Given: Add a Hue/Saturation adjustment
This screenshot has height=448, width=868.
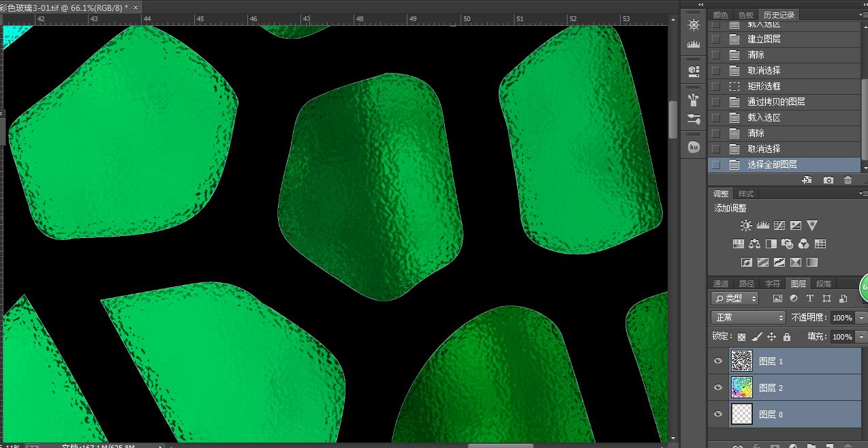Looking at the screenshot, I should 738,243.
